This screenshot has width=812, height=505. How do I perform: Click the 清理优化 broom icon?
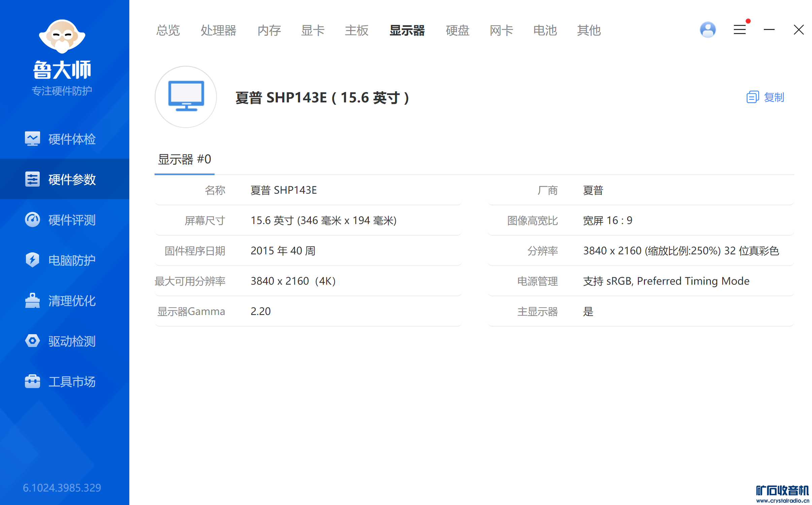(x=32, y=301)
